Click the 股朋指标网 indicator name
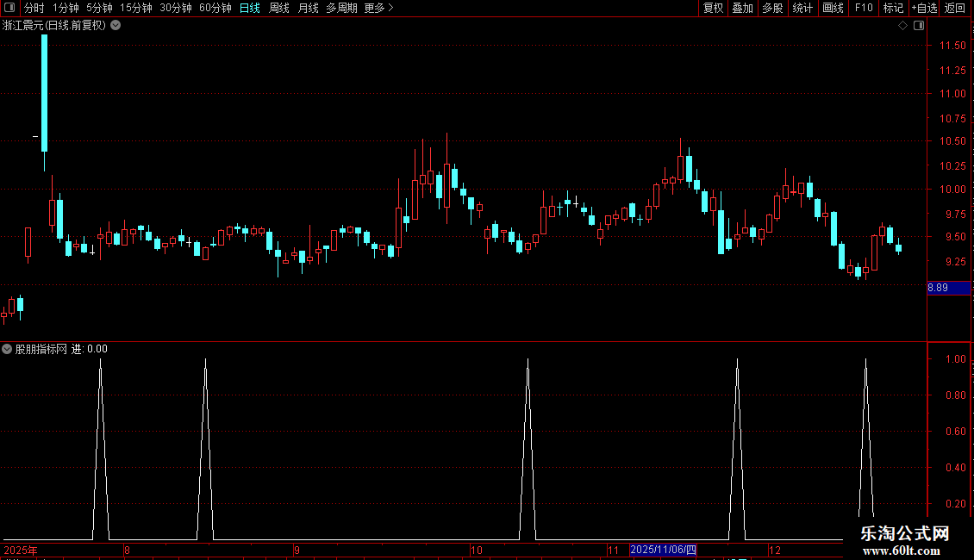Viewport: 974px width, 560px height. [x=41, y=349]
